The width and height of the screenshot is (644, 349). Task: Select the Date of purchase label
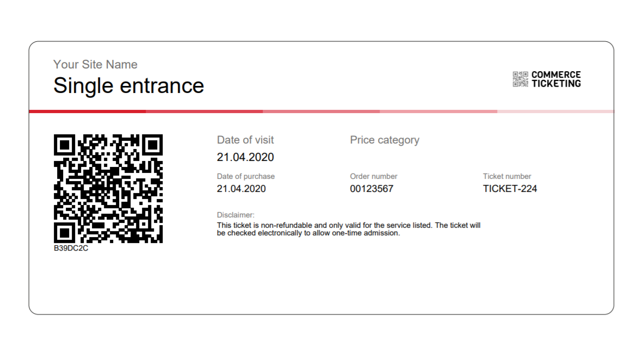[246, 177]
